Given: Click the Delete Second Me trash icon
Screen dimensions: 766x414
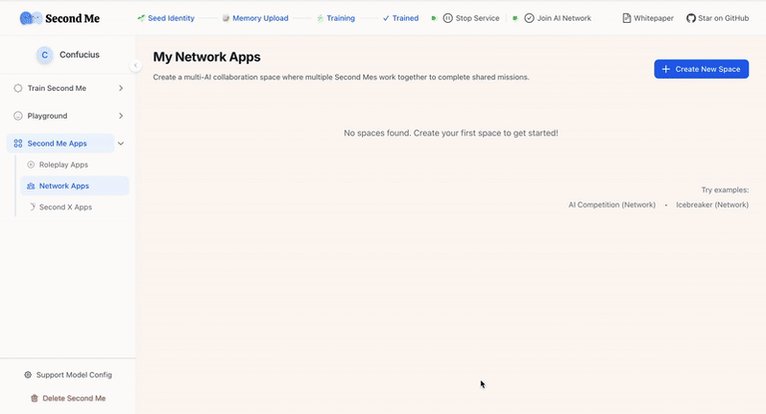Looking at the screenshot, I should pos(34,398).
